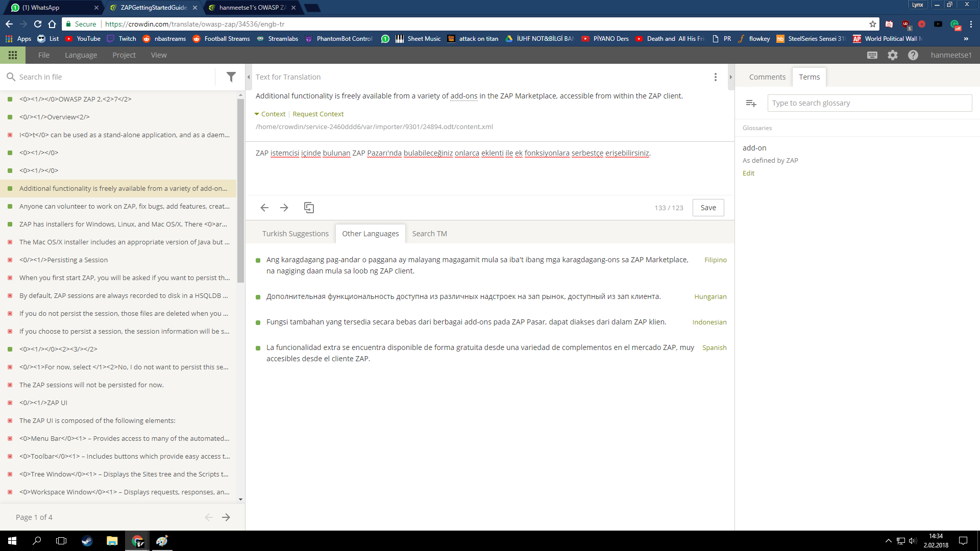
Task: Select the 'Anyone can volunteer to work on ZAP' string
Action: coord(118,206)
